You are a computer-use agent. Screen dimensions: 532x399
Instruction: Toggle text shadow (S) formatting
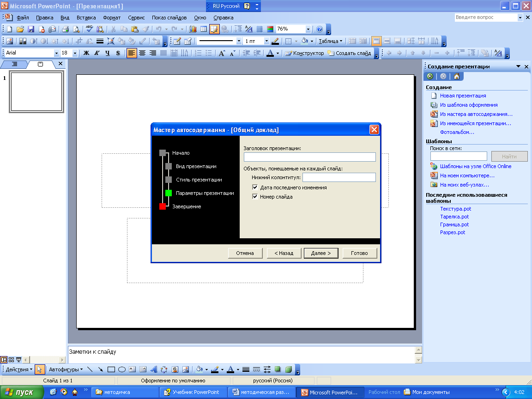point(118,53)
